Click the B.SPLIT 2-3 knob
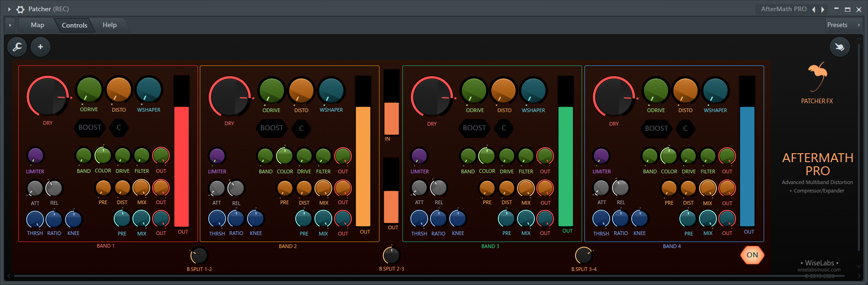Screen dimensions: 868x285 coord(391,255)
